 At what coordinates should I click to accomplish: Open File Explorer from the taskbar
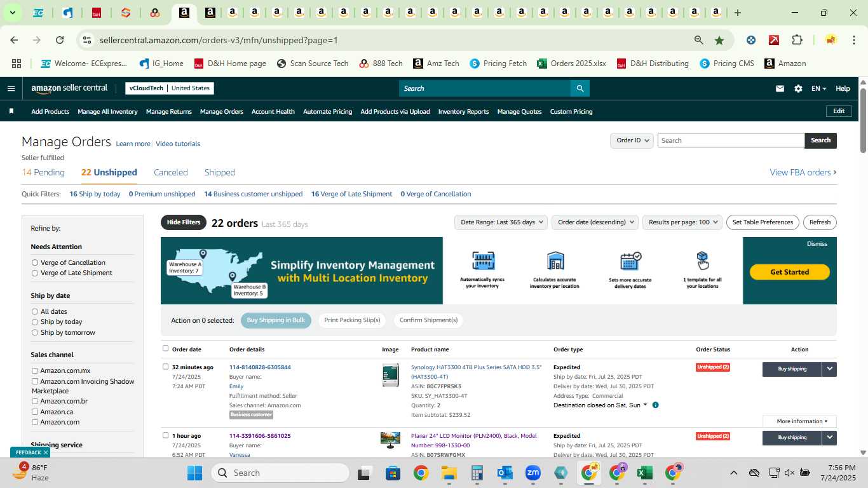pyautogui.click(x=449, y=473)
